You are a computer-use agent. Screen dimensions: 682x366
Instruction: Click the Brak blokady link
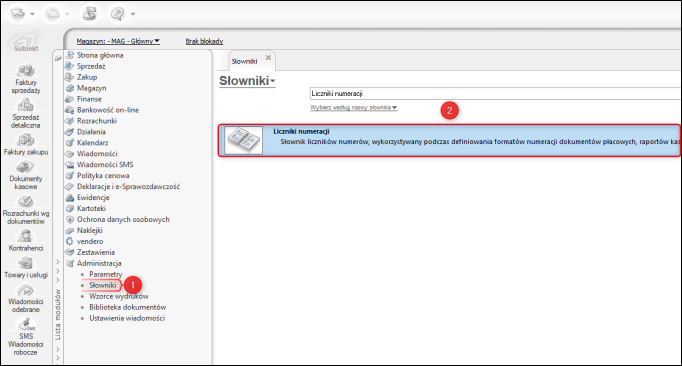tap(204, 41)
